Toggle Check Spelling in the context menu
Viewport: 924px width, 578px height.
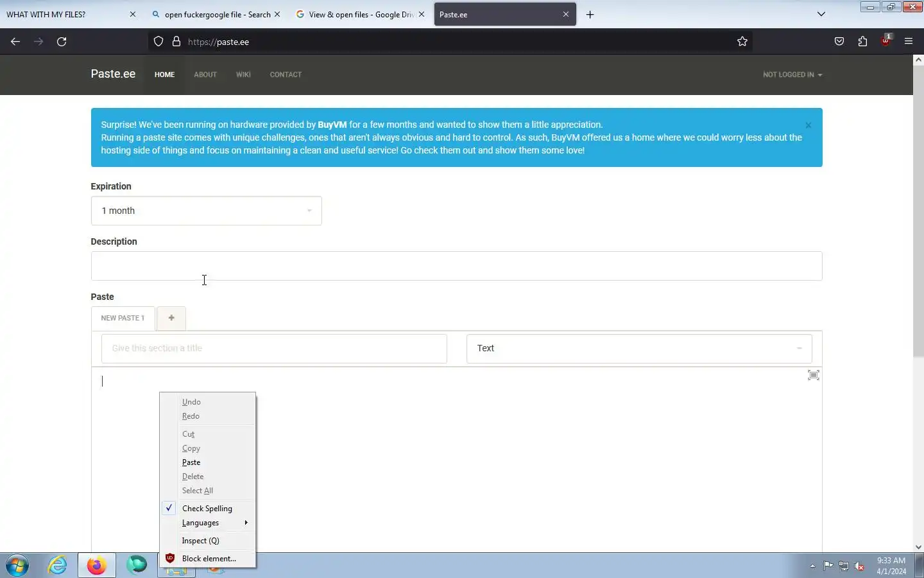pos(208,509)
